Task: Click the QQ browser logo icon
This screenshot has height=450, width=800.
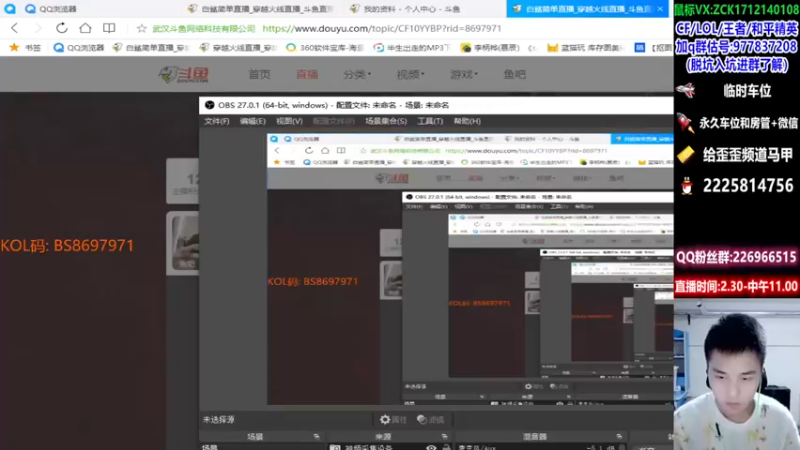Action: click(10, 9)
